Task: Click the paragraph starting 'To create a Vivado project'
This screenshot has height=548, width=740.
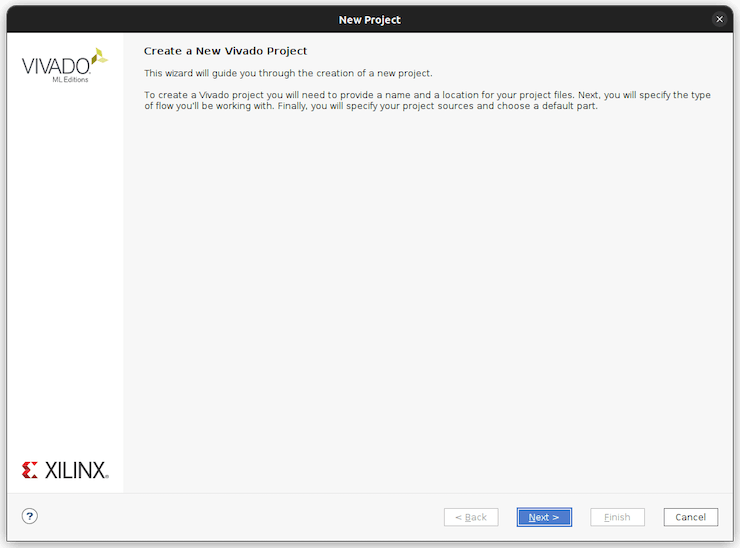Action: (427, 100)
